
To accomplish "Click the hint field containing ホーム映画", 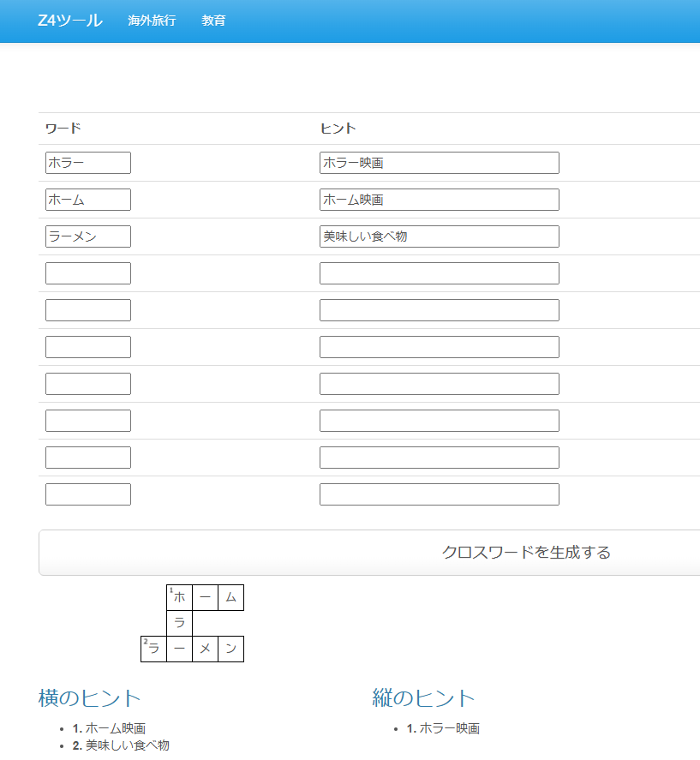I will click(x=439, y=199).
